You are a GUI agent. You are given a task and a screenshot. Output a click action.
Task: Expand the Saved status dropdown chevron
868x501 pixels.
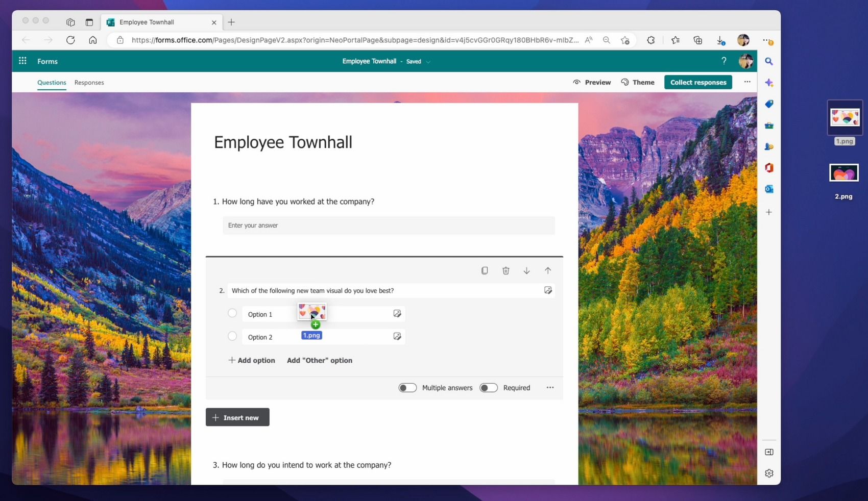pos(428,62)
